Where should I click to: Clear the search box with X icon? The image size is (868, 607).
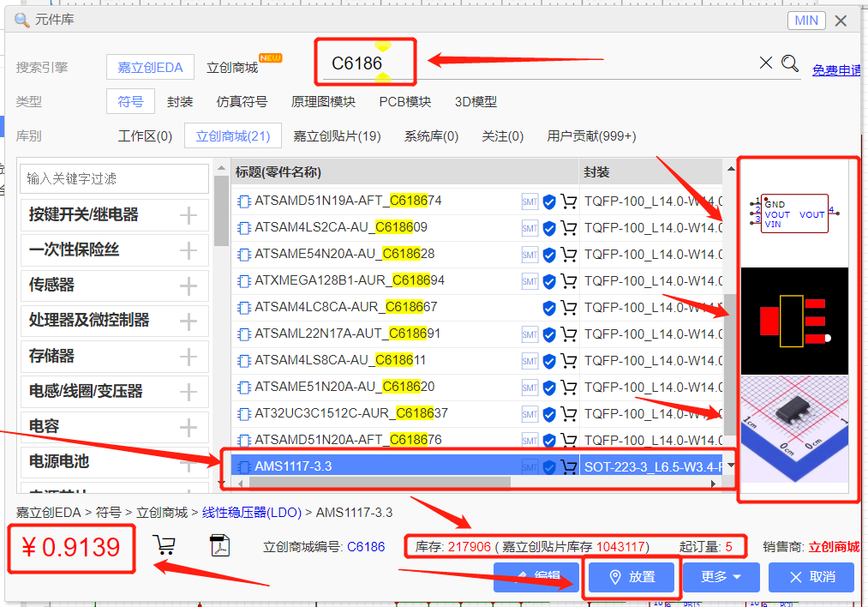pyautogui.click(x=766, y=63)
